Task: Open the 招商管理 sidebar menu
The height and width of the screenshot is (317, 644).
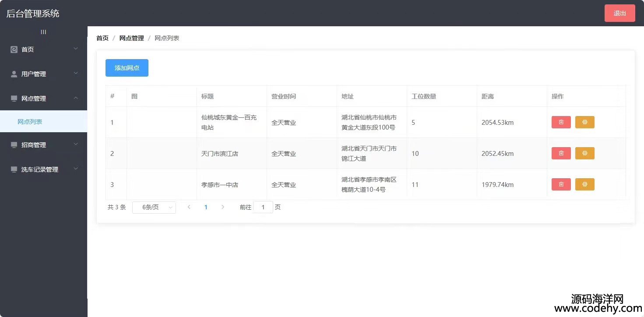Action: point(43,145)
